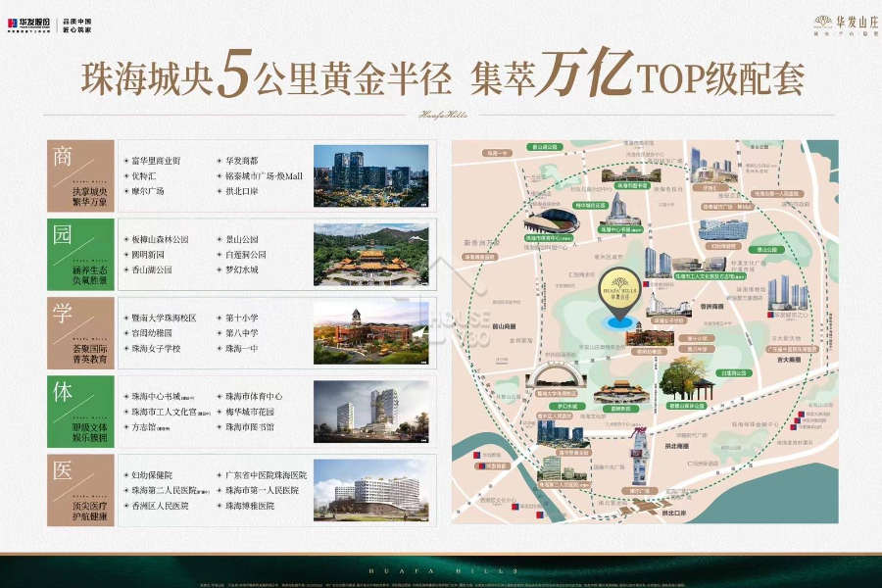Click the 吉大商圈 label on the map
This screenshot has height=588, width=882.
(x=789, y=359)
